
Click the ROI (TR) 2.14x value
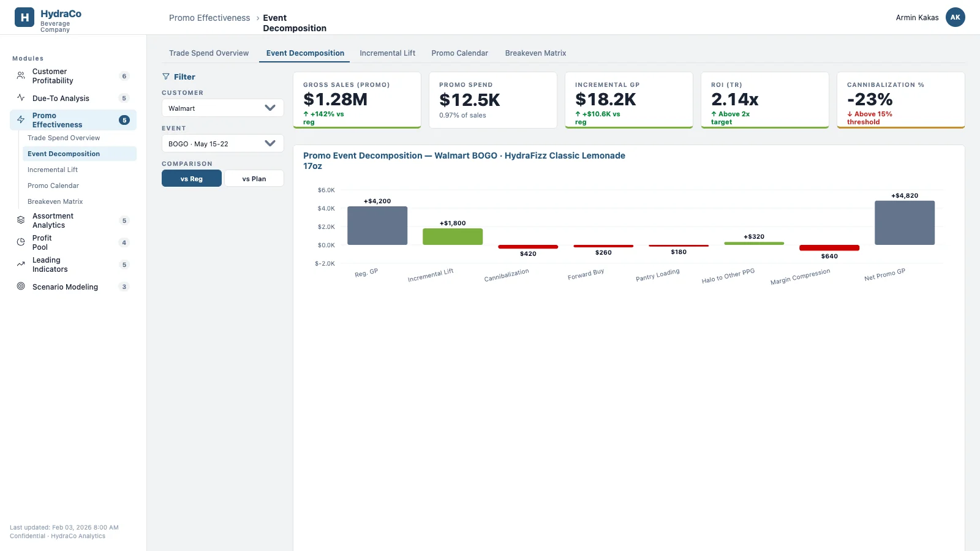click(x=735, y=99)
